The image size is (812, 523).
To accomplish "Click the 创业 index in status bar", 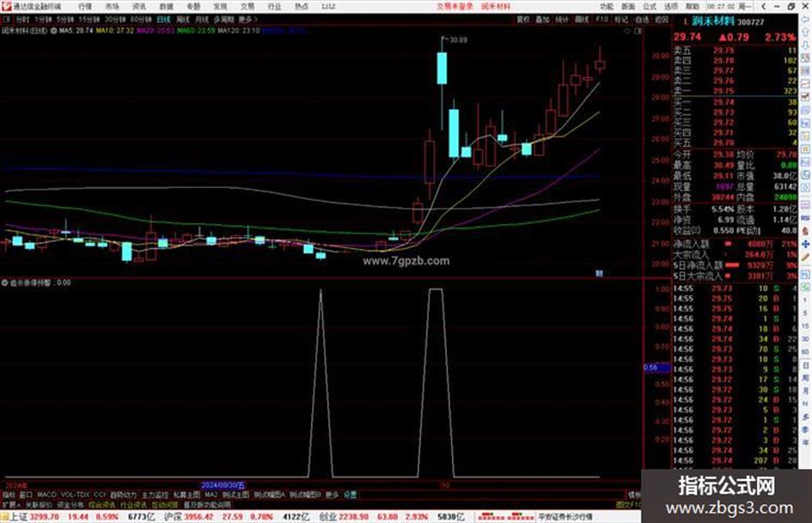I will pos(327,517).
